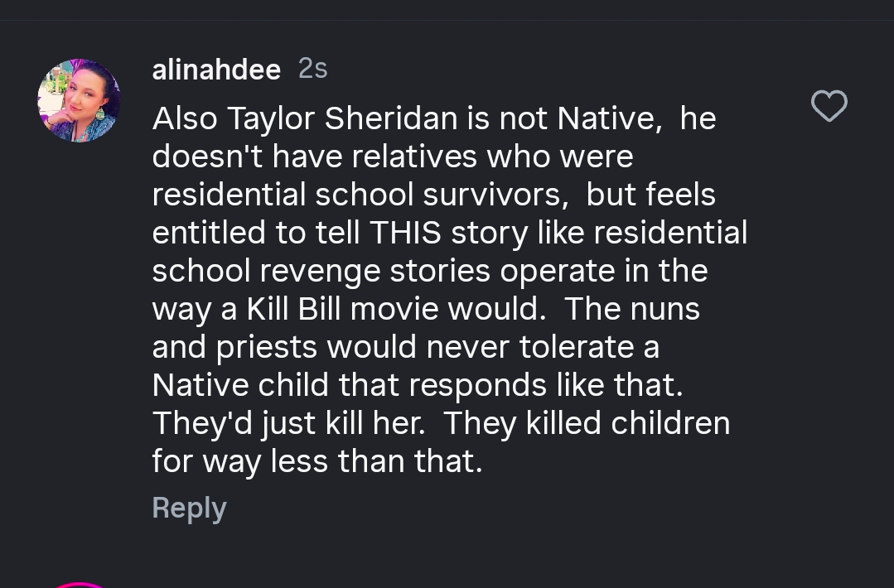Click the 2s timestamp next to the username
This screenshot has width=894, height=588.
tap(312, 69)
